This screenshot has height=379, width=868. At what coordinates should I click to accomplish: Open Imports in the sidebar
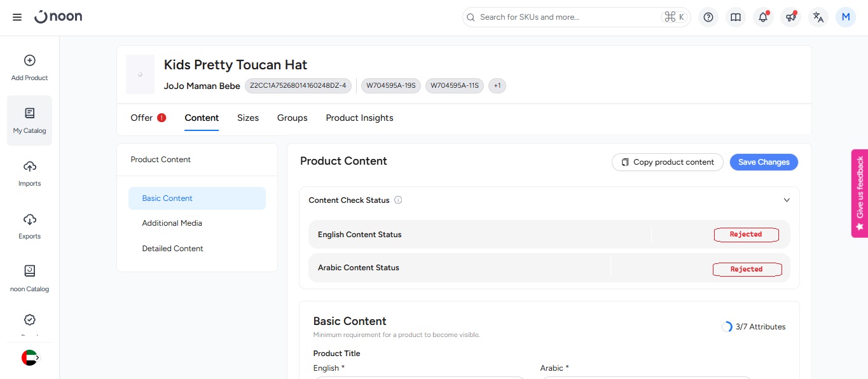(29, 173)
